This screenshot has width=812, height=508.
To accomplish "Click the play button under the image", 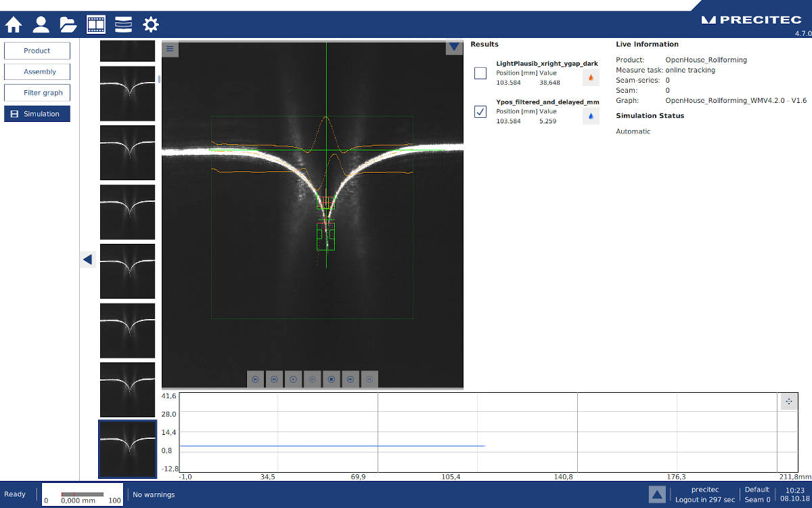I will [293, 379].
